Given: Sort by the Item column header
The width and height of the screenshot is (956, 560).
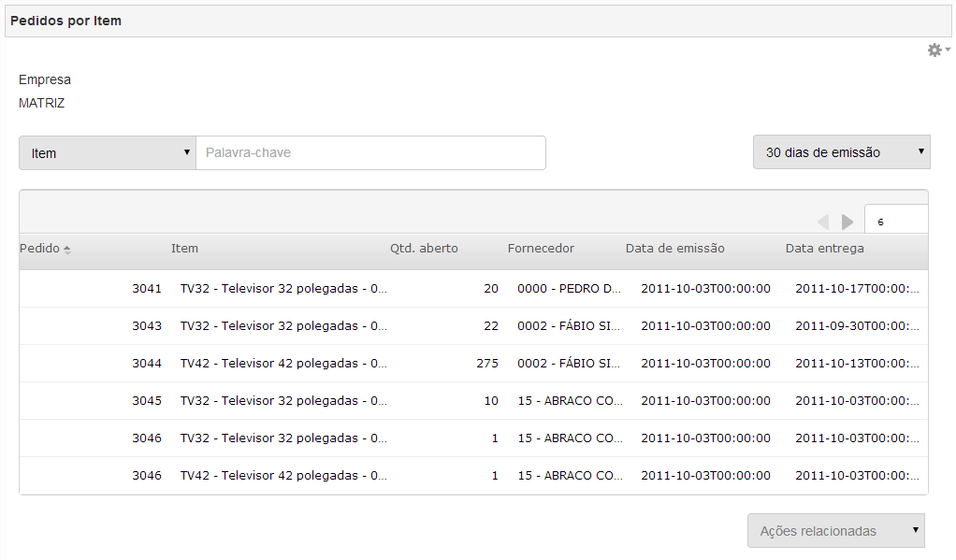Looking at the screenshot, I should point(184,249).
